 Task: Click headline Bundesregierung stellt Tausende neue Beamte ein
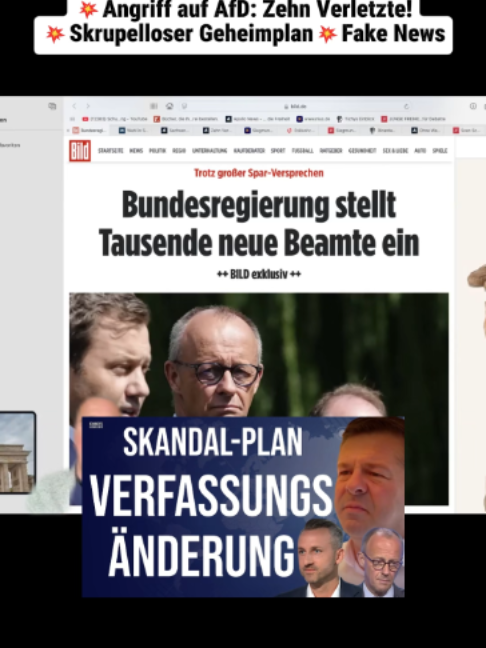[259, 224]
